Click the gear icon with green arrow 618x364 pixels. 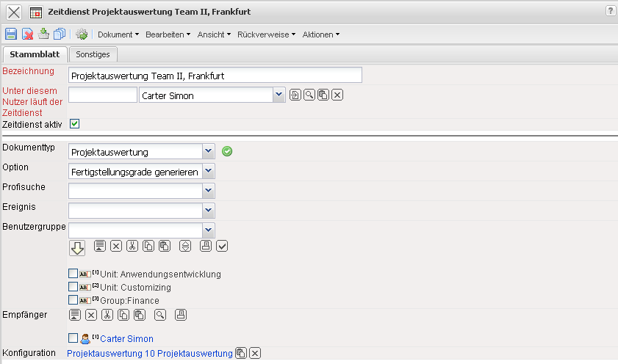tap(82, 34)
